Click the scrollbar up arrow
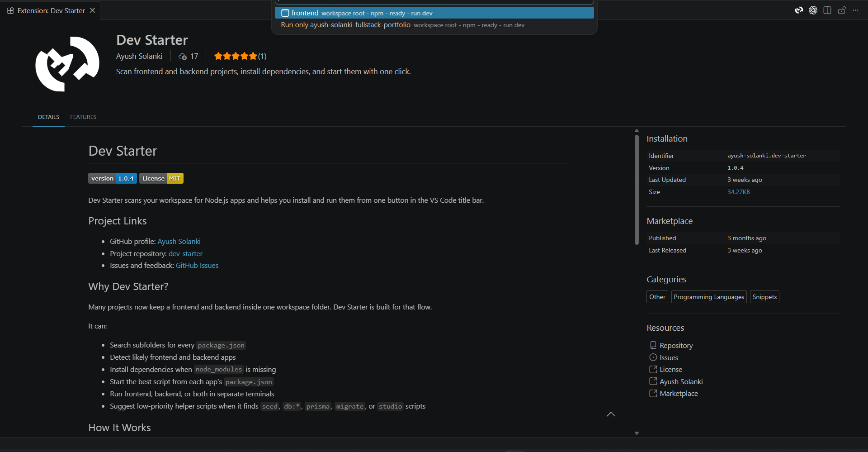This screenshot has height=452, width=868. (637, 131)
